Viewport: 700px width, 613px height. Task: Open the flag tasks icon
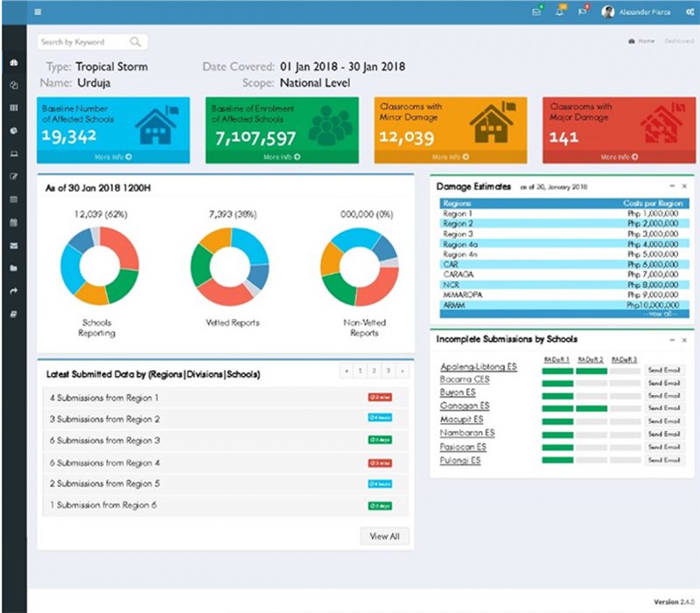583,12
